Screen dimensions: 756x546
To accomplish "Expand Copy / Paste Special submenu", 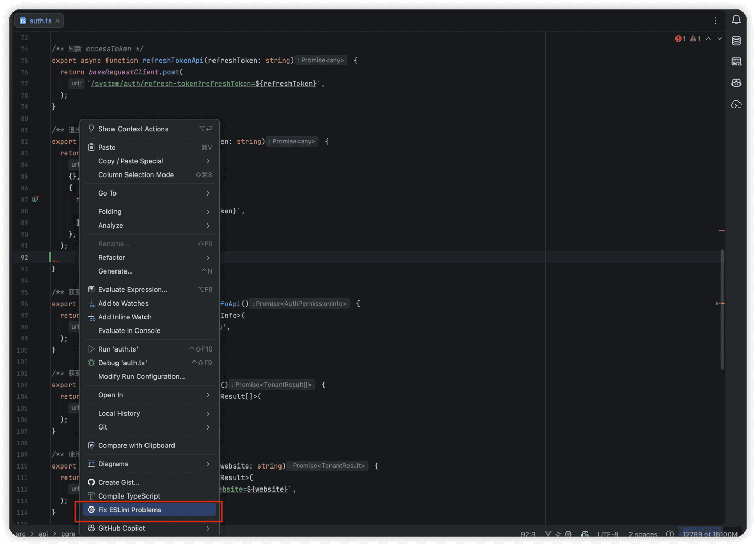I will click(x=150, y=161).
